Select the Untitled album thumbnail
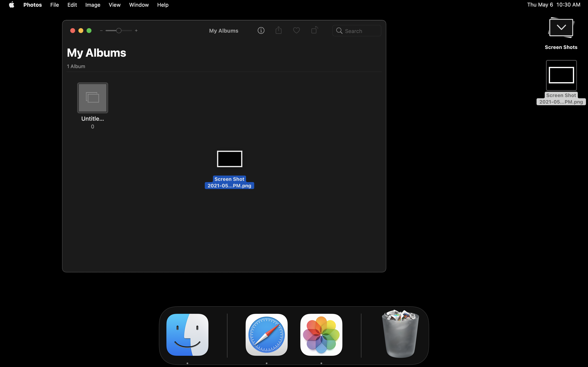Screen dimensions: 588x367 click(x=92, y=98)
